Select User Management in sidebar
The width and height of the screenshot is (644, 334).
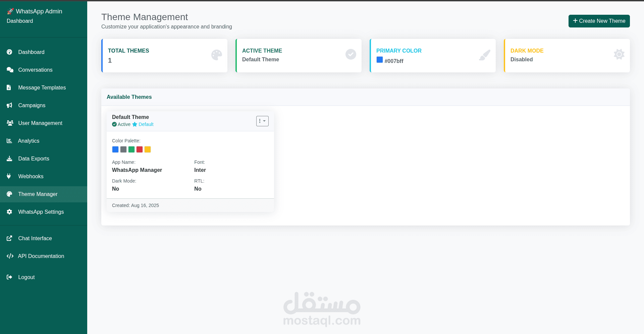(44, 123)
